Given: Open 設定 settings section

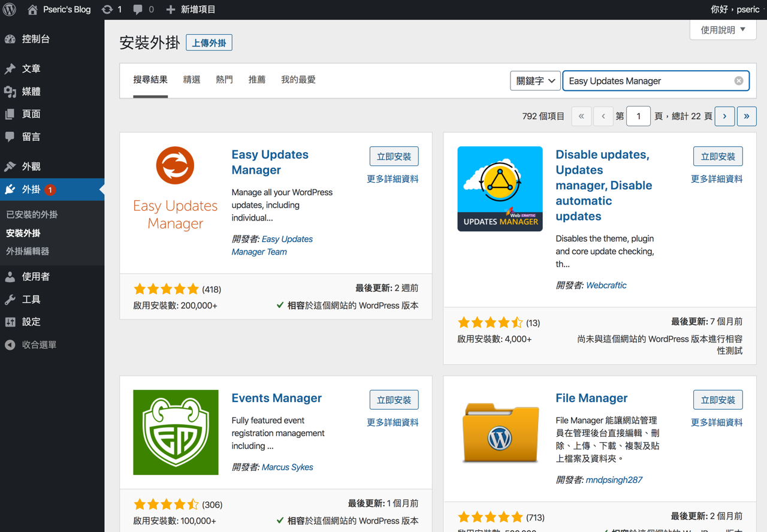Looking at the screenshot, I should (x=52, y=322).
